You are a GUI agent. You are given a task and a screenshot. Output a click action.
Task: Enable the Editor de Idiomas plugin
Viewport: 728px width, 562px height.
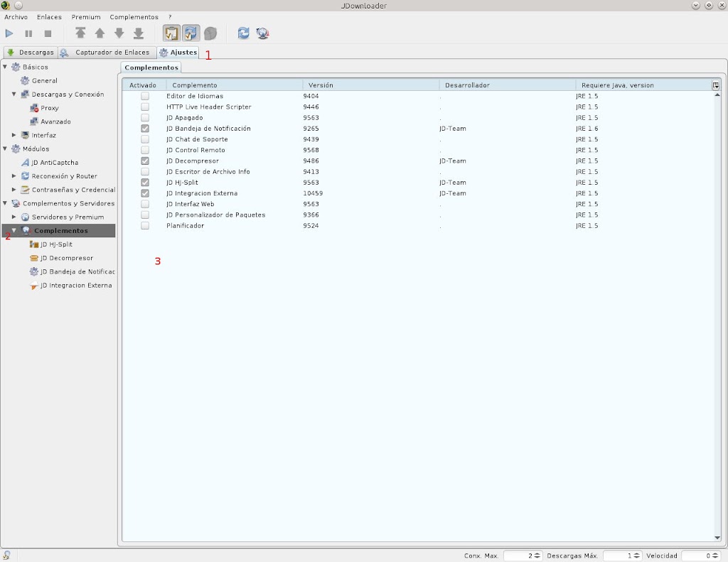(145, 96)
